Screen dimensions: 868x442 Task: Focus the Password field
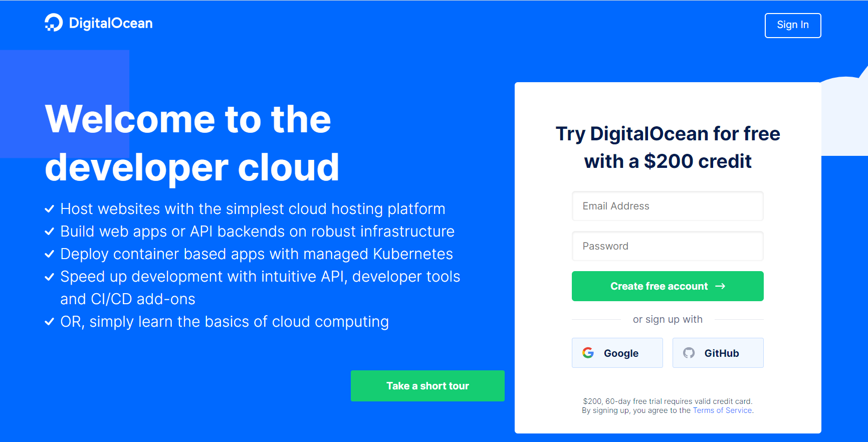click(x=668, y=246)
